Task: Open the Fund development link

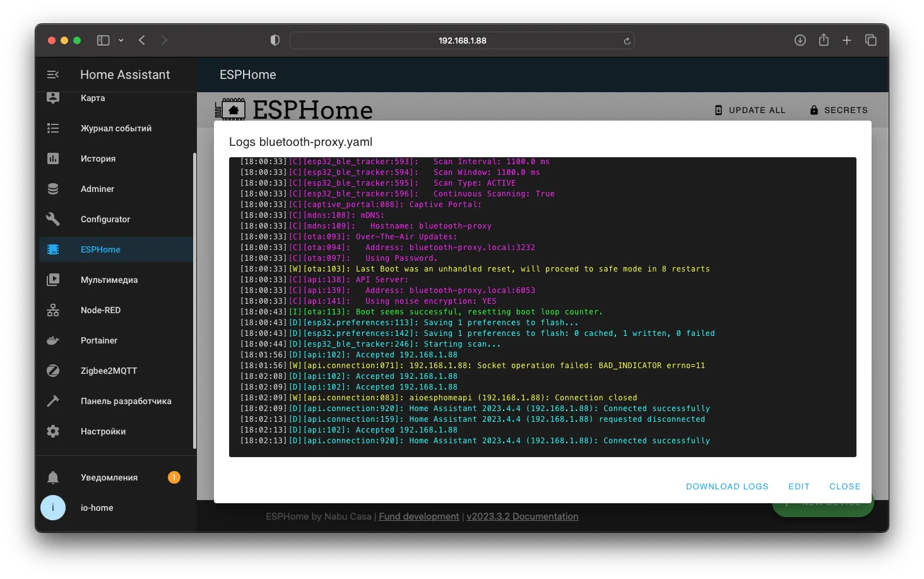Action: point(419,516)
